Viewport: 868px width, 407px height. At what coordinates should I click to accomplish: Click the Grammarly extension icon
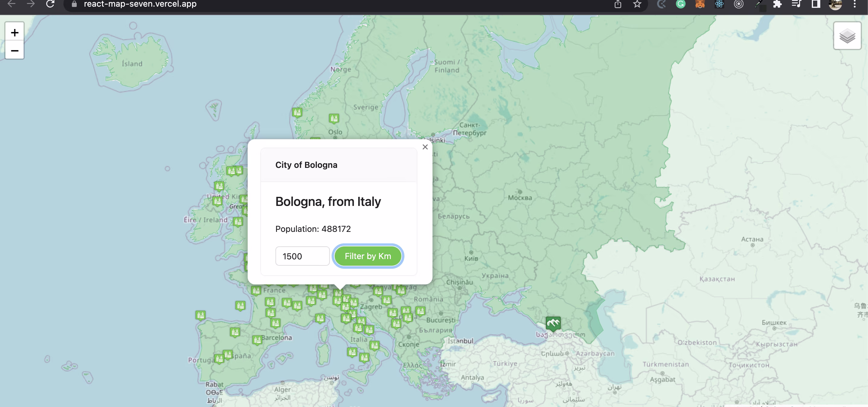680,4
